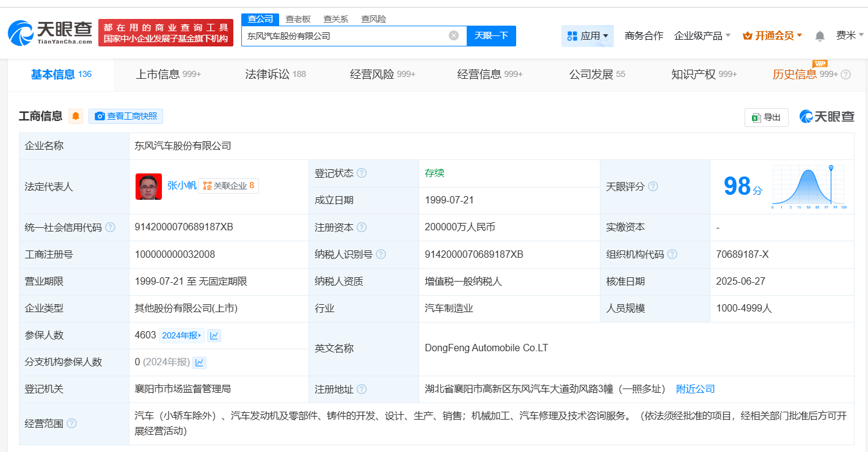Switch to the 经营信息 tab
The height and width of the screenshot is (452, 868).
coord(490,75)
